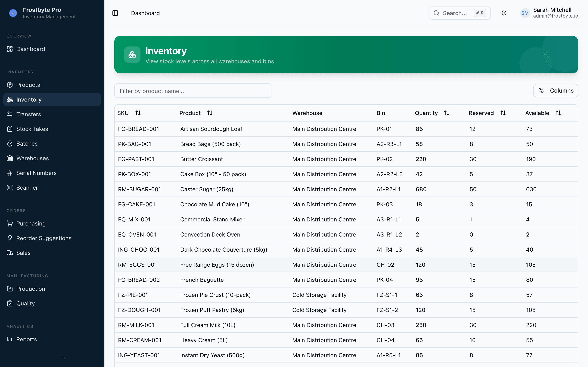The width and height of the screenshot is (588, 367).
Task: Click the search magnifier icon
Action: [x=437, y=13]
